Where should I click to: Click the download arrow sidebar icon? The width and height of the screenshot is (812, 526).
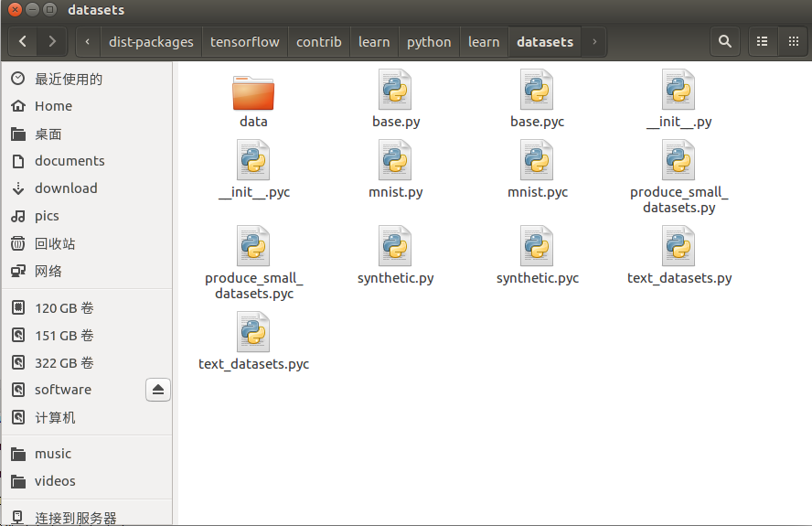coord(18,188)
